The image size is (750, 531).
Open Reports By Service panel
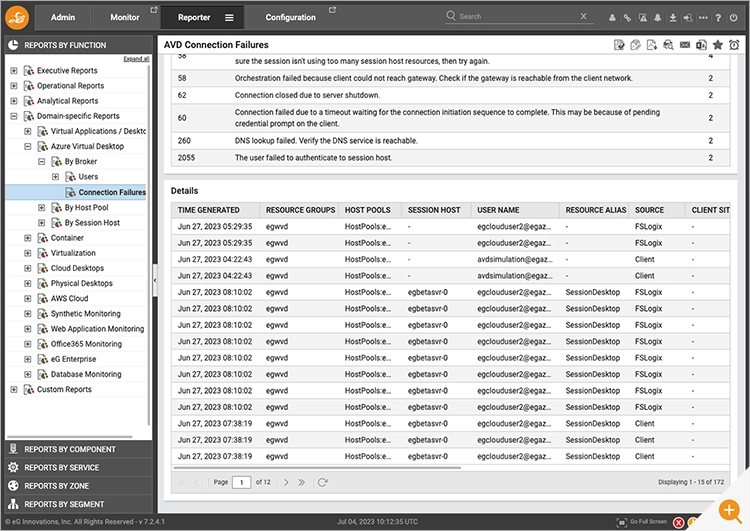[x=78, y=467]
